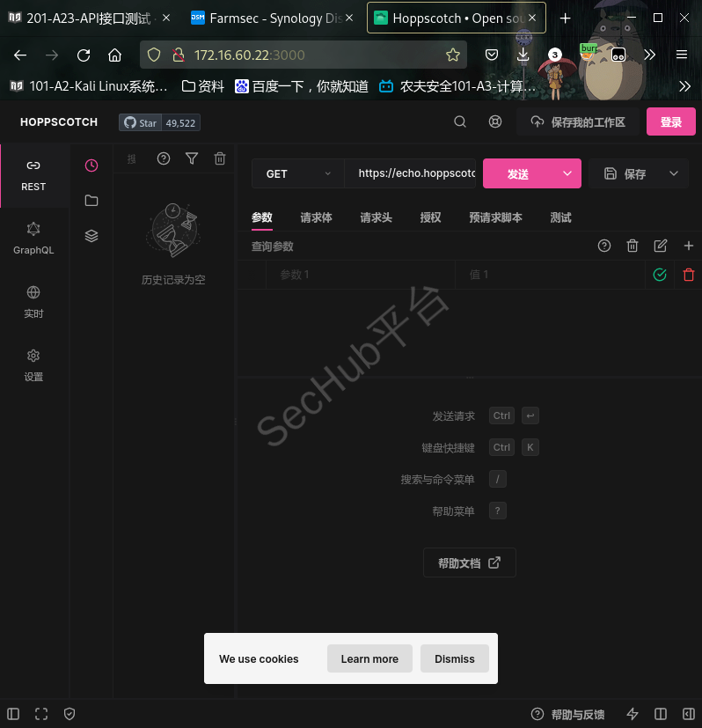Switch to the 请求头 tab
702x728 pixels.
tap(376, 217)
